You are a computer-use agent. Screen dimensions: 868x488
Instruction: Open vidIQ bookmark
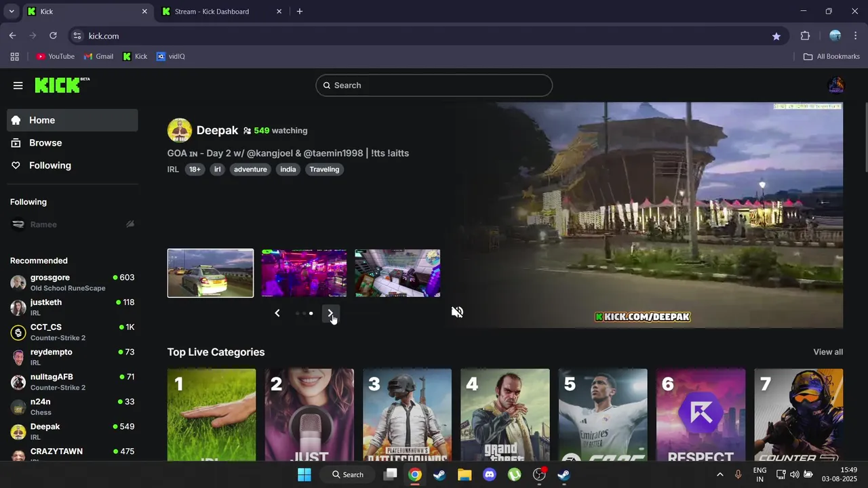170,56
